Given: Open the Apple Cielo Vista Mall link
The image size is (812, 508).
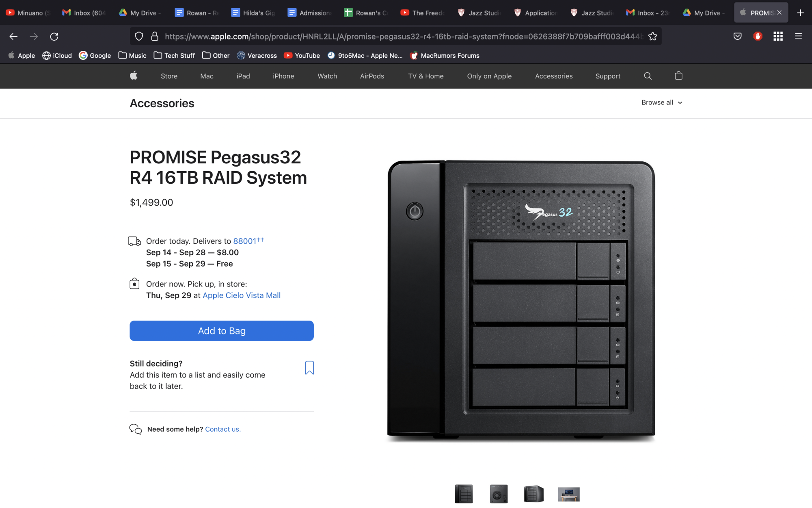Looking at the screenshot, I should point(242,295).
